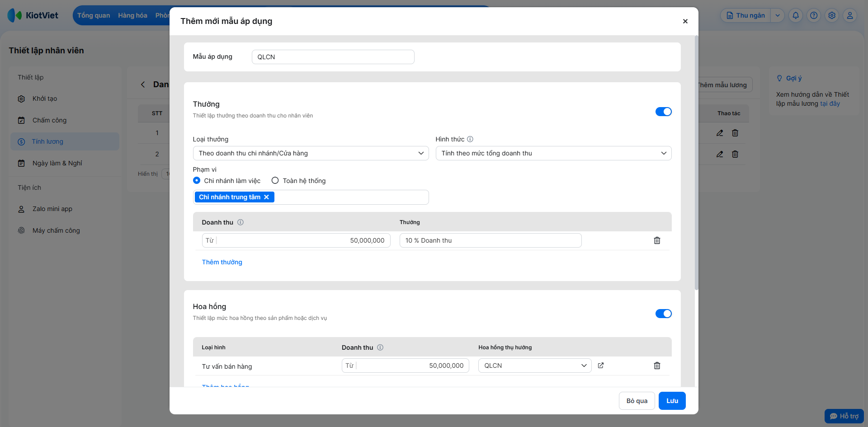Expand the Thu ngân dropdown arrow
The width and height of the screenshot is (868, 427).
point(778,15)
